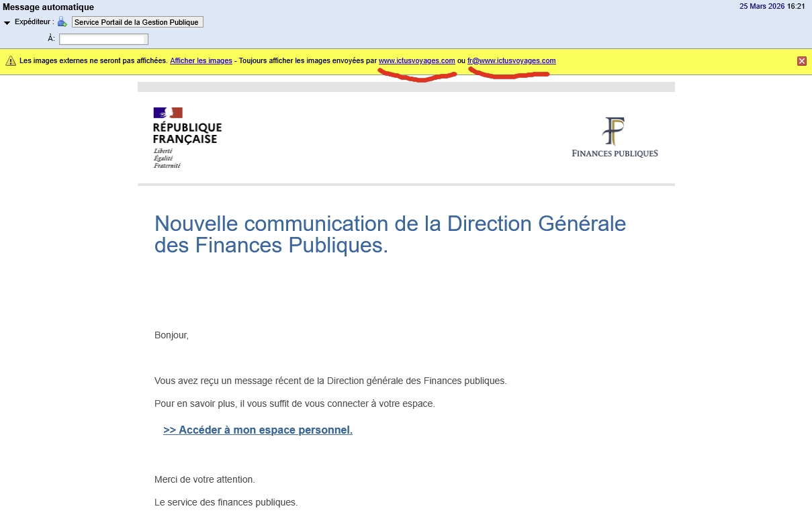Open Afficher les images link
Screen dimensions: 812x529
tap(201, 60)
